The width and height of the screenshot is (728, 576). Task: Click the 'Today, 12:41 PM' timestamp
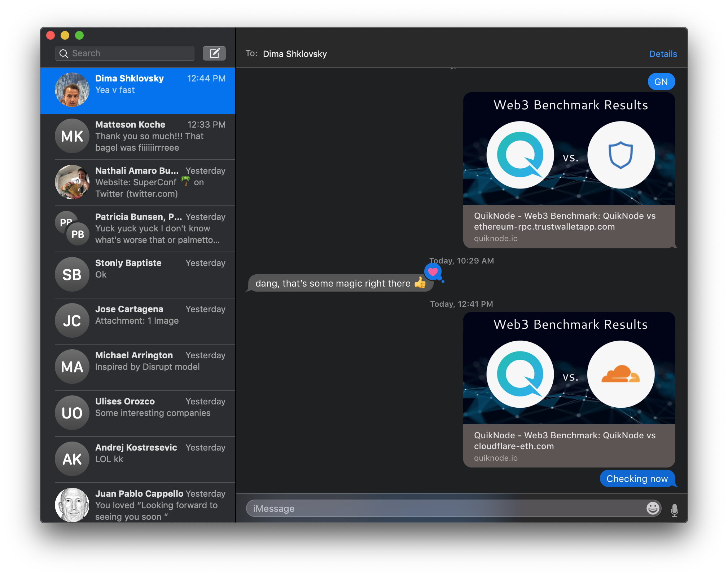point(461,304)
